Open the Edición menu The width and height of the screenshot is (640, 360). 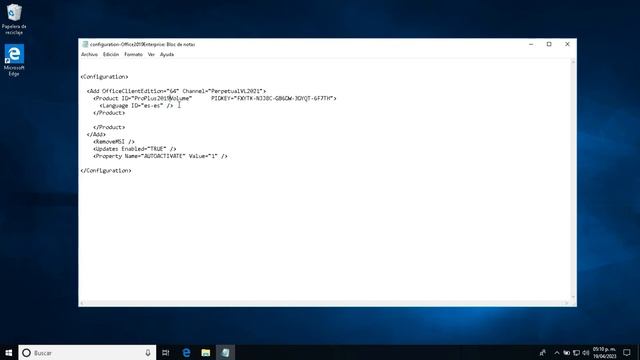tap(111, 55)
